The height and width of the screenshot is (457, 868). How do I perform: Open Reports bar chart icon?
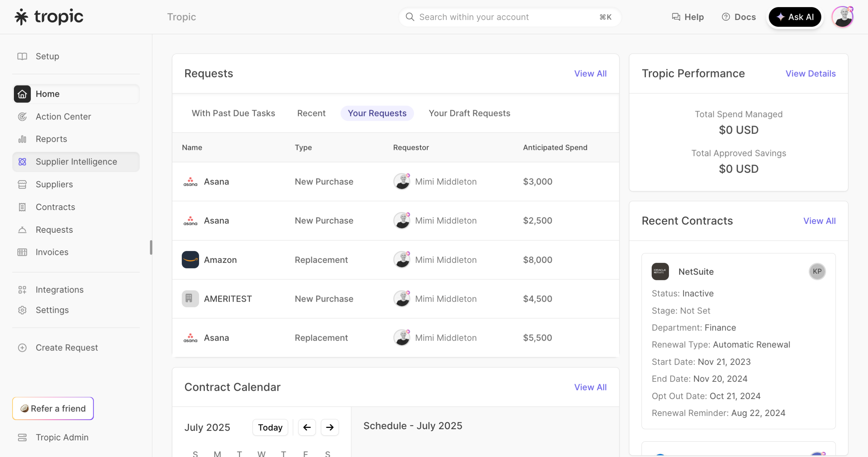click(x=22, y=139)
